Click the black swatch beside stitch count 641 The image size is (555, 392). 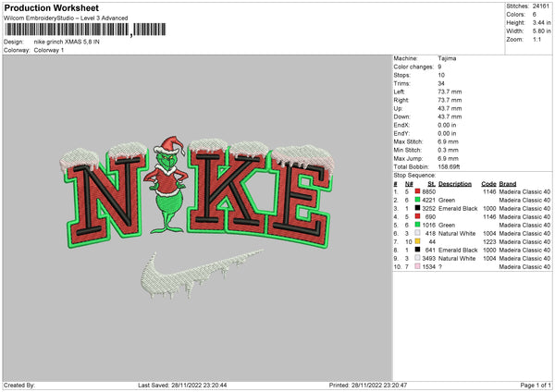(x=417, y=250)
